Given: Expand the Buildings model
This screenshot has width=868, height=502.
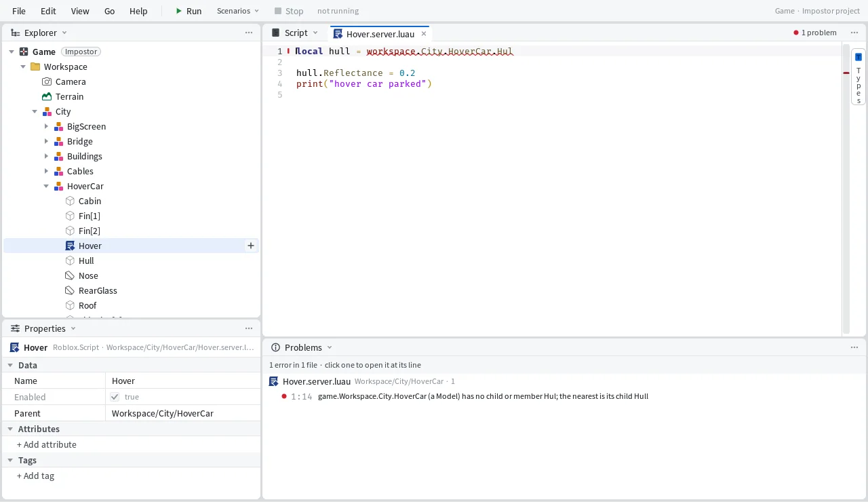Looking at the screenshot, I should (x=46, y=156).
